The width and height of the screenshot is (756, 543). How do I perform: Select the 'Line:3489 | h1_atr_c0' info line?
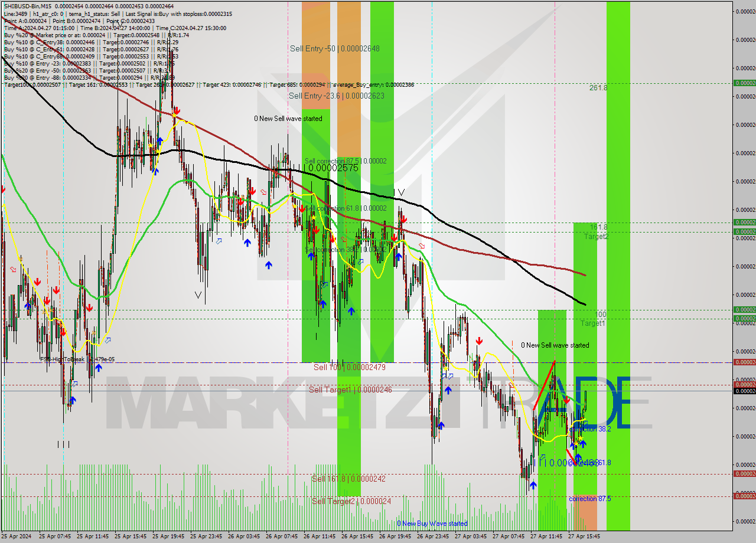click(x=118, y=14)
